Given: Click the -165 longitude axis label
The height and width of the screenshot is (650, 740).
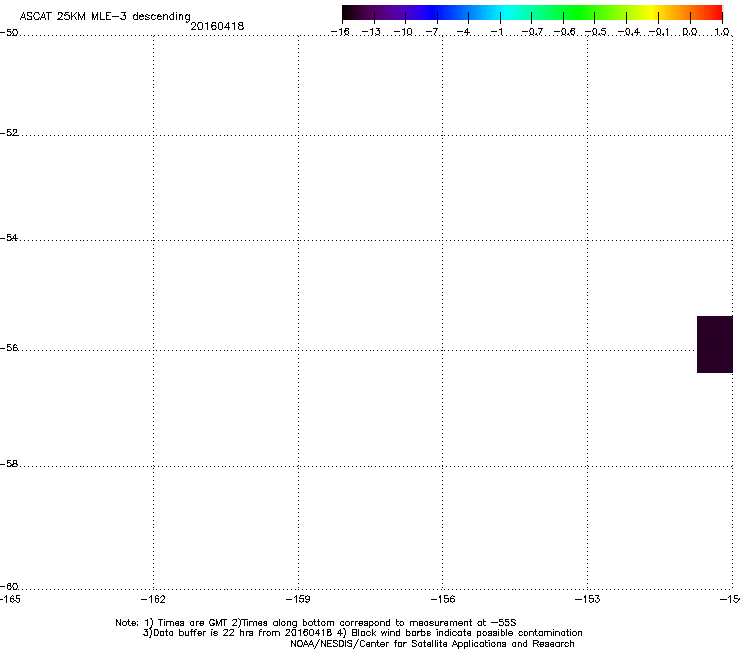Looking at the screenshot, I should point(9,599).
